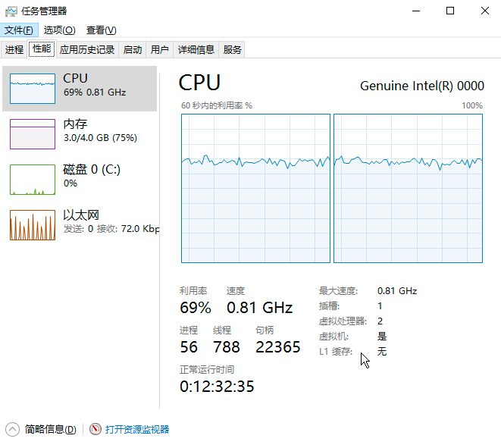Click the Task Manager app icon in title bar

click(x=11, y=11)
